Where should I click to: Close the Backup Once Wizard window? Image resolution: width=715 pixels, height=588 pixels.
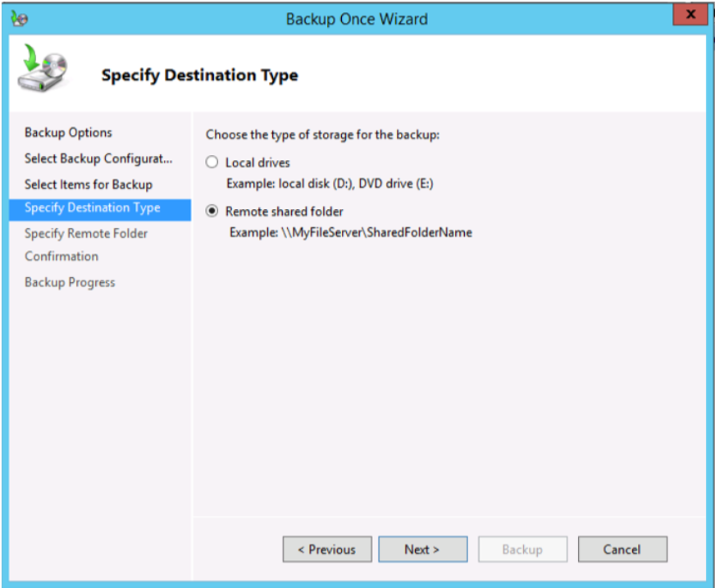[690, 15]
